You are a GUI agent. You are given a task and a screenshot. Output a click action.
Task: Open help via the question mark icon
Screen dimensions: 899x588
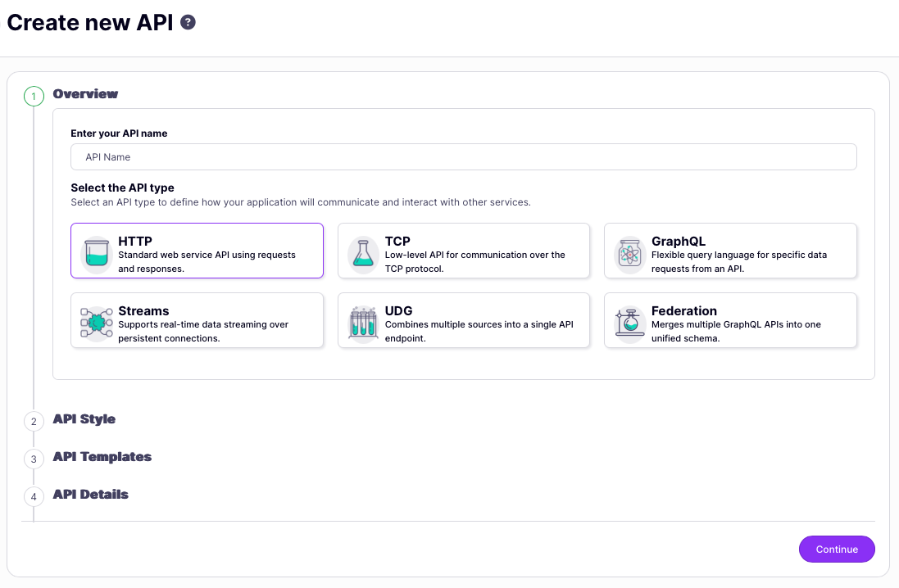pyautogui.click(x=188, y=22)
